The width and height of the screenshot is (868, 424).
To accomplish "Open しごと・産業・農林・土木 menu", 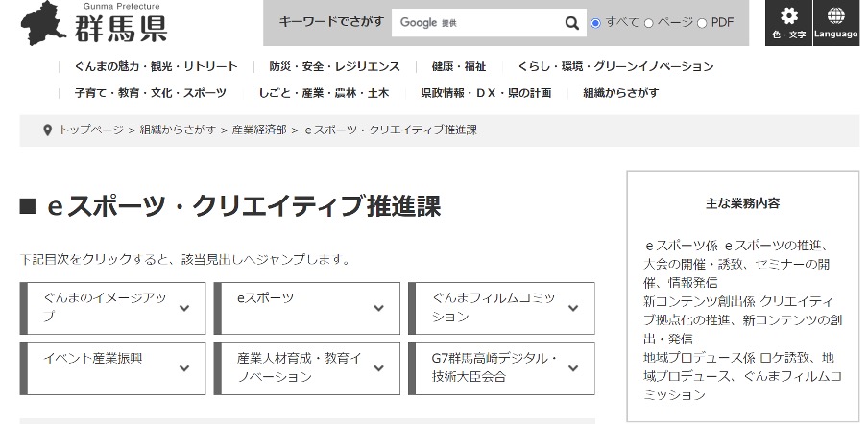I will click(x=324, y=93).
